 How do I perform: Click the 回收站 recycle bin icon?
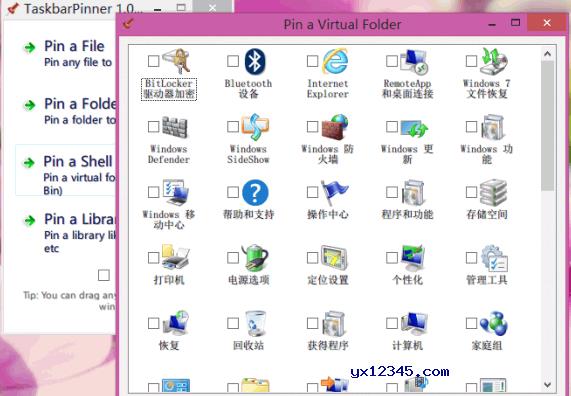255,323
